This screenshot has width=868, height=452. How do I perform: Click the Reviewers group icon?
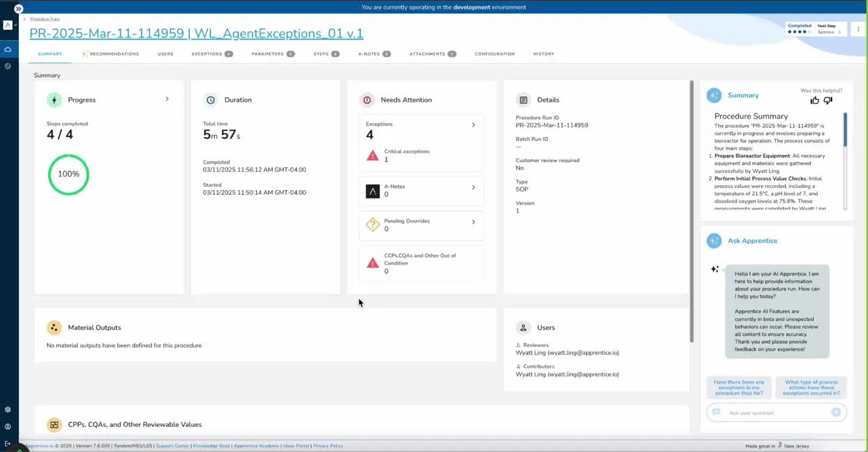pyautogui.click(x=518, y=345)
